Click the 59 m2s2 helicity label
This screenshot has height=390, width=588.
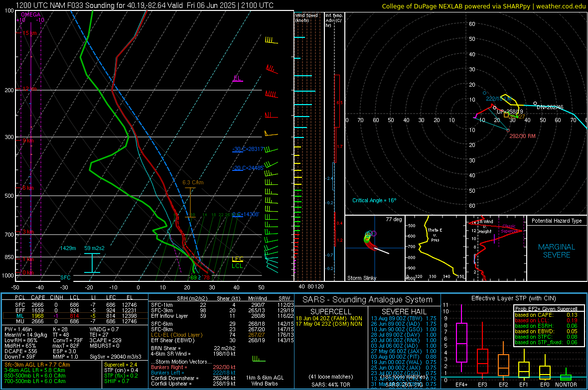coord(95,248)
